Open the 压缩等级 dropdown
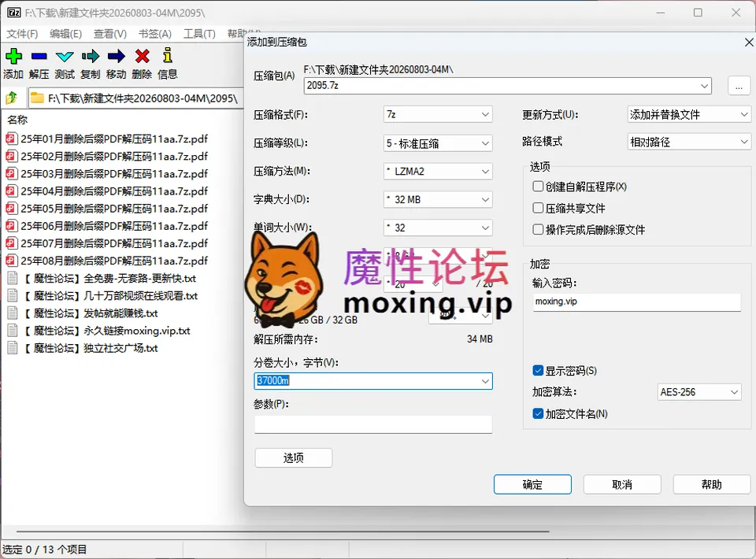 coord(438,143)
